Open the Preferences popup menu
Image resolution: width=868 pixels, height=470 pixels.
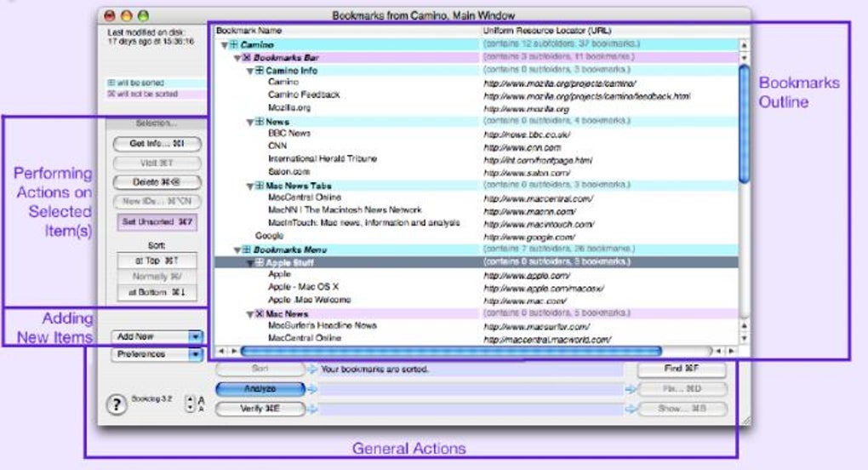[x=157, y=354]
